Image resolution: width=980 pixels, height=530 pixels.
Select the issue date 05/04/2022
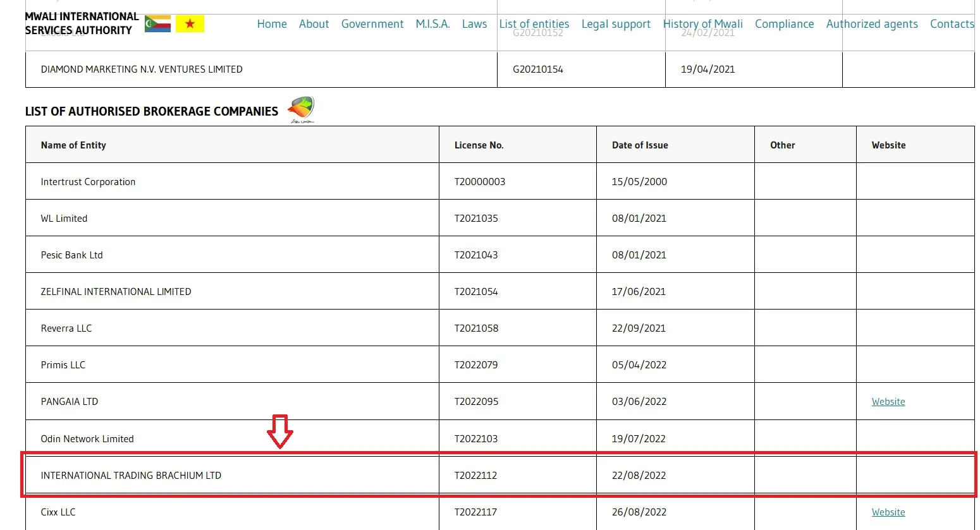click(x=639, y=365)
